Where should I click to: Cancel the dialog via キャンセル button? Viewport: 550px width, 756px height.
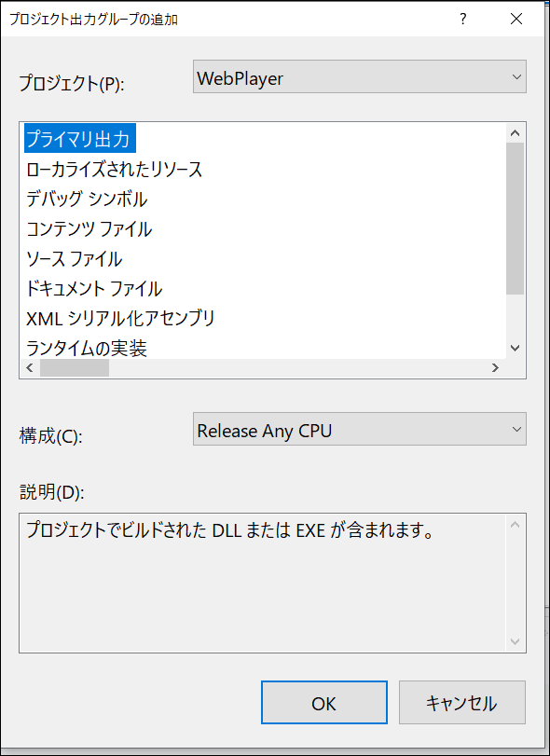coord(462,704)
